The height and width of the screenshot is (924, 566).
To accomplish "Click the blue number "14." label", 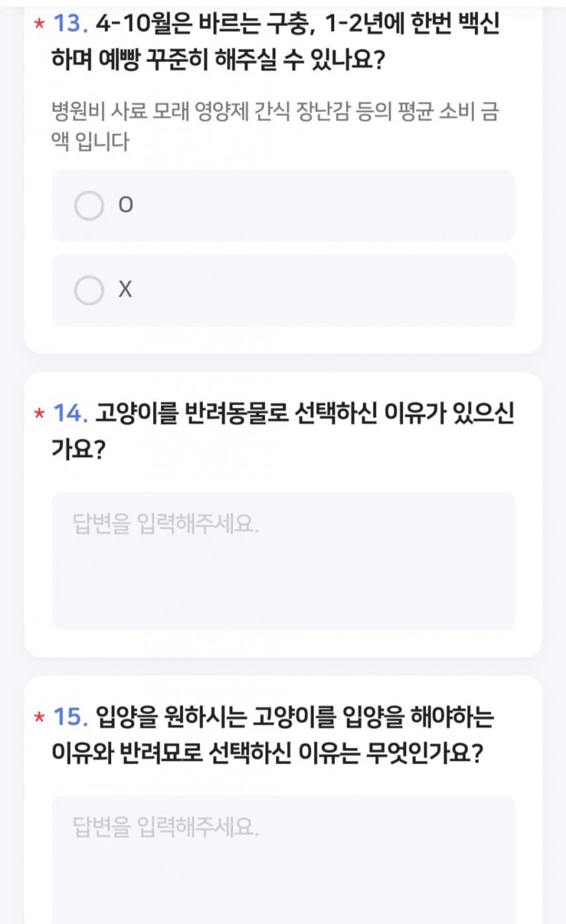I will [70, 414].
